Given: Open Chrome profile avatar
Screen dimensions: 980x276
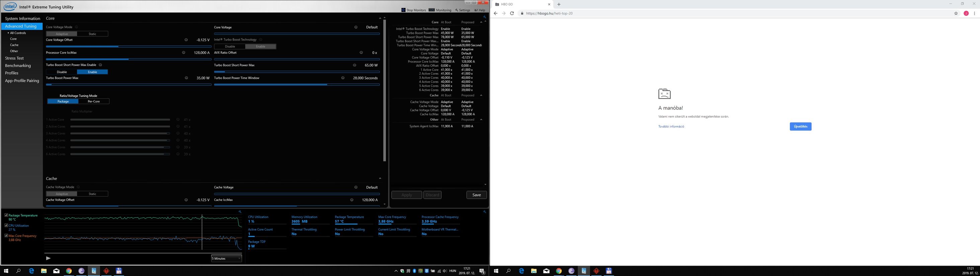Looking at the screenshot, I should pyautogui.click(x=966, y=13).
